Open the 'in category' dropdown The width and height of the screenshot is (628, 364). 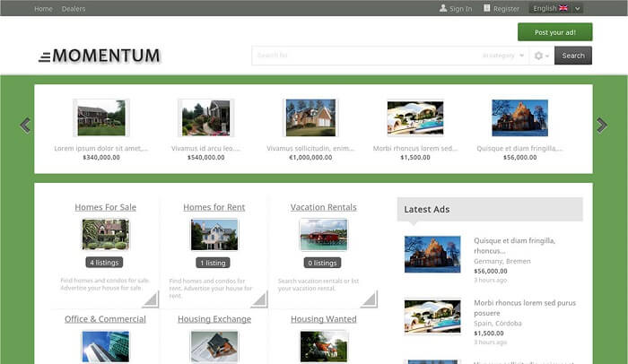point(503,56)
